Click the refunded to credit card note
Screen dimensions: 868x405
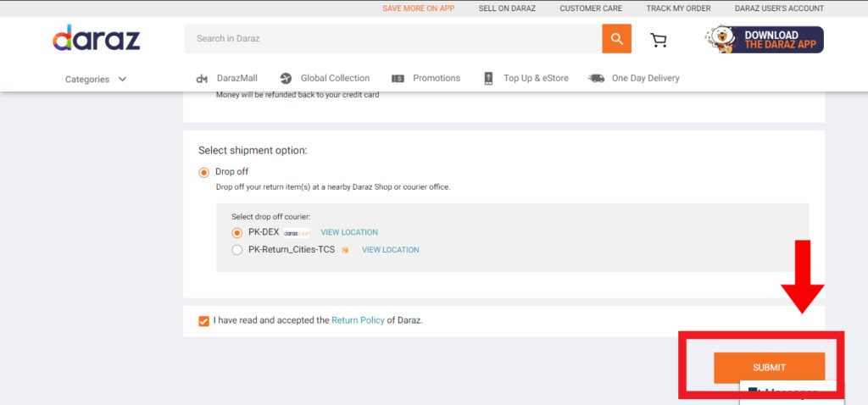point(298,95)
